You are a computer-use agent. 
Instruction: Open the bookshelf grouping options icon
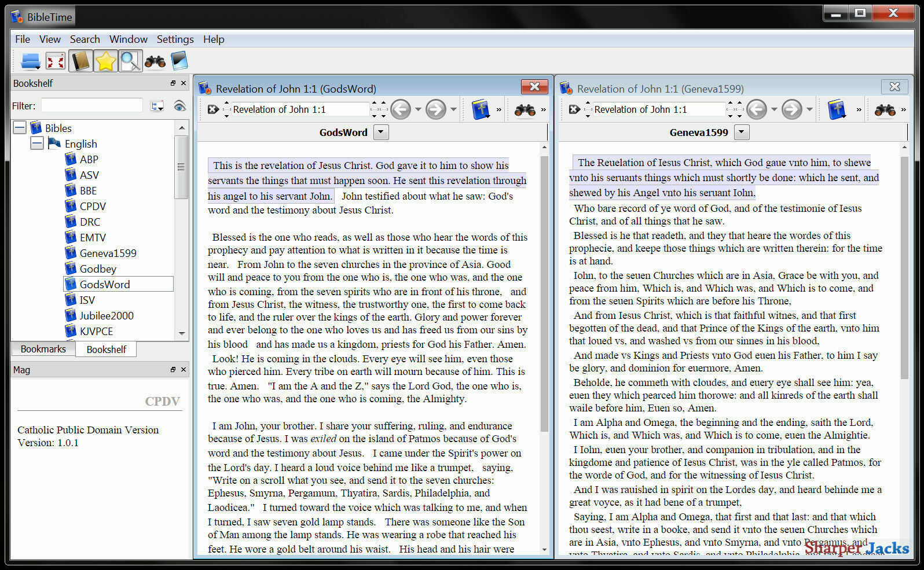point(157,106)
